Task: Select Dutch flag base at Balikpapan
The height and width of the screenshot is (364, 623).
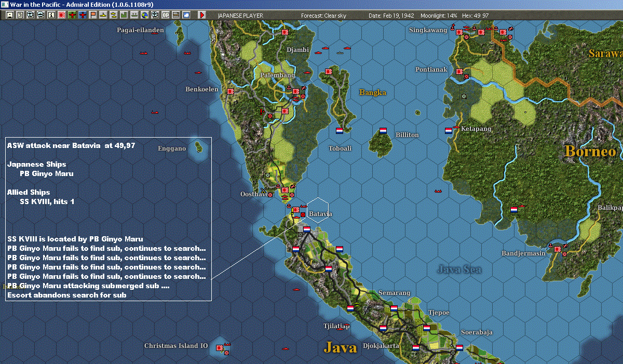Action: (514, 210)
